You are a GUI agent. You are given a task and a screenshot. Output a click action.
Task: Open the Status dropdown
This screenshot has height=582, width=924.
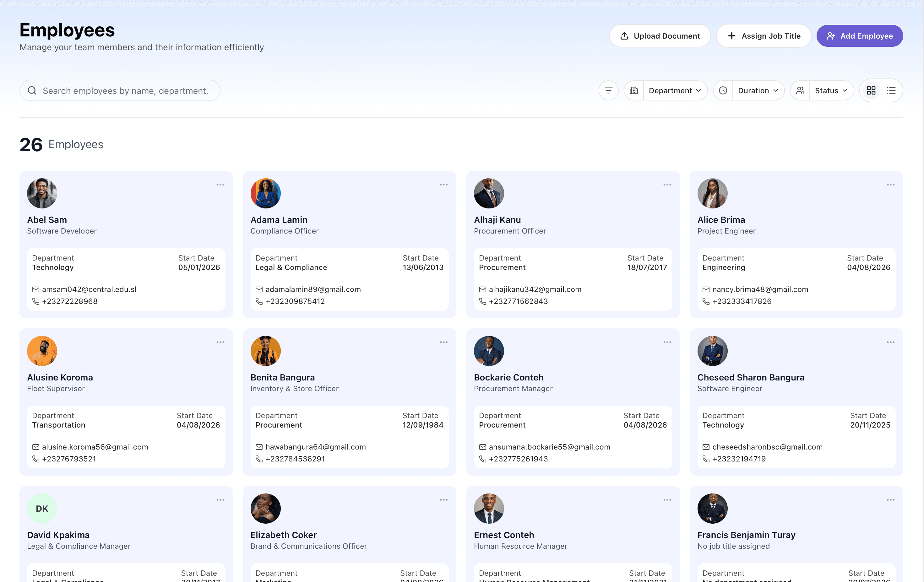pos(831,90)
